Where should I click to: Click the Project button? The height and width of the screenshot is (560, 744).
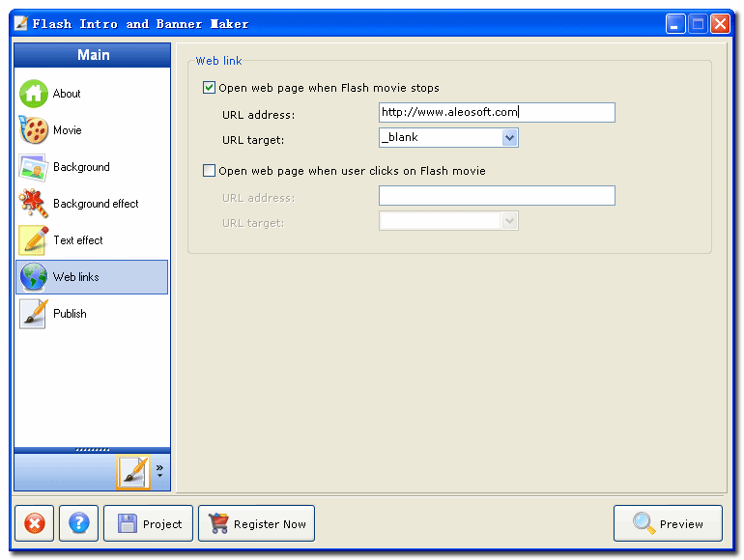[x=149, y=523]
